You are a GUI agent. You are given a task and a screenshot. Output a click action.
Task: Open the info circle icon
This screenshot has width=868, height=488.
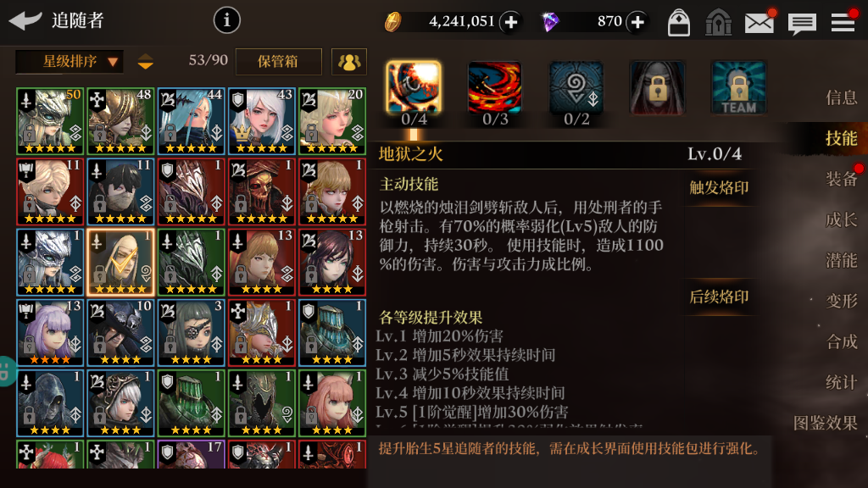pos(226,20)
